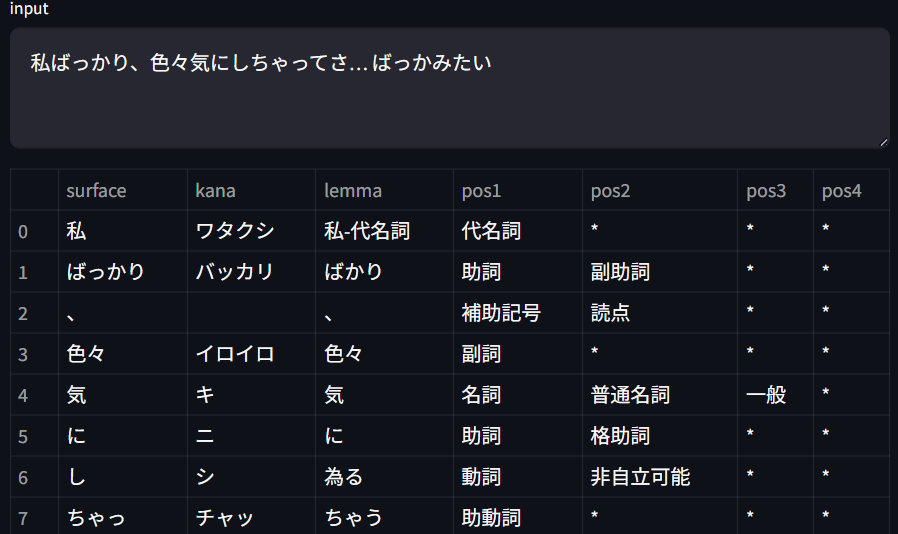Screen dimensions: 898x534
Task: Select the 格助詞 cell in row 5
Action: coord(660,435)
